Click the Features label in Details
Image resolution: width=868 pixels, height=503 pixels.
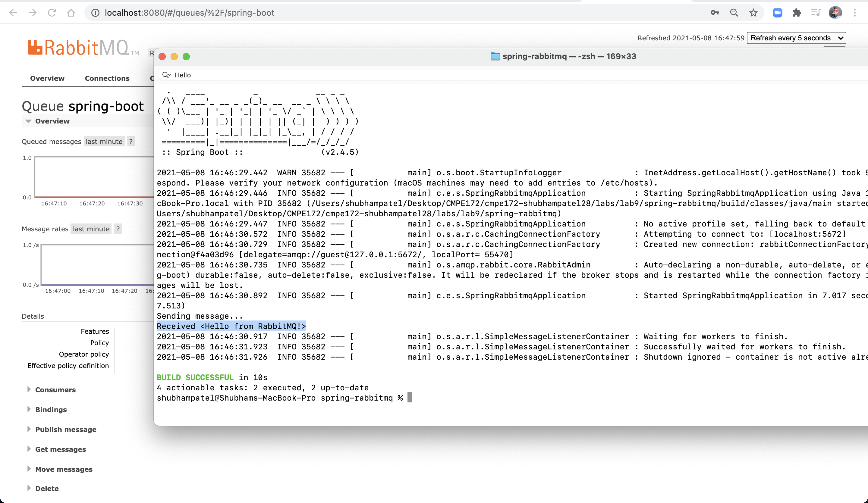95,331
